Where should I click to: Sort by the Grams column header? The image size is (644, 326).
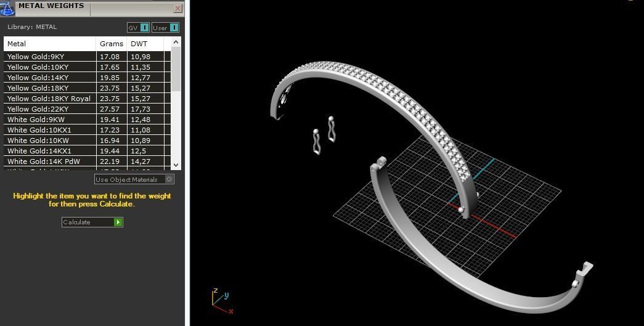click(x=112, y=44)
